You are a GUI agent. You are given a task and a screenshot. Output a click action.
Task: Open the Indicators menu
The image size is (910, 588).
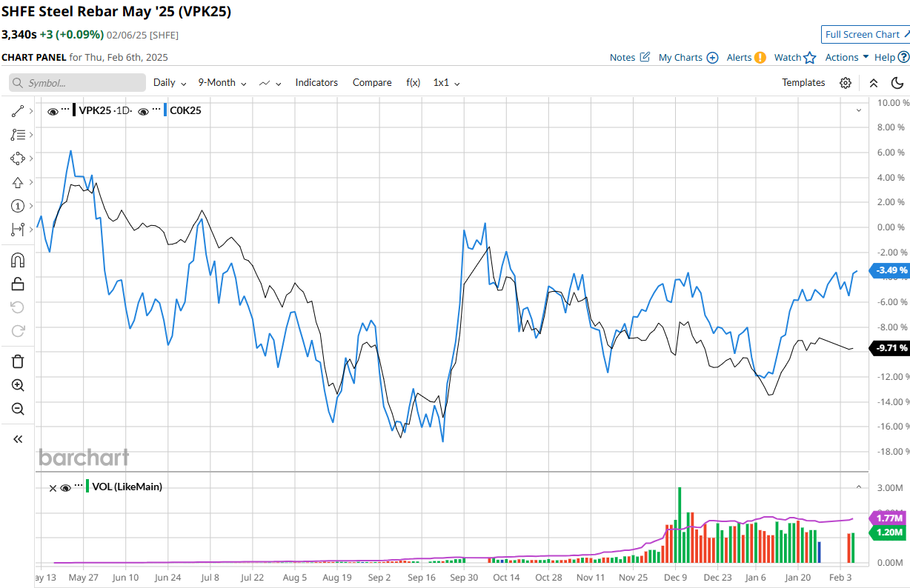pyautogui.click(x=316, y=83)
